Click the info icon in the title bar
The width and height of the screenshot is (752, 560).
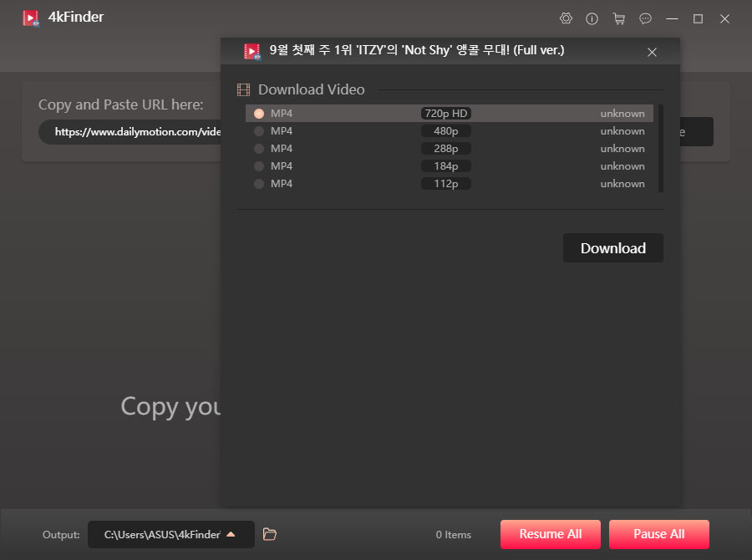click(592, 18)
